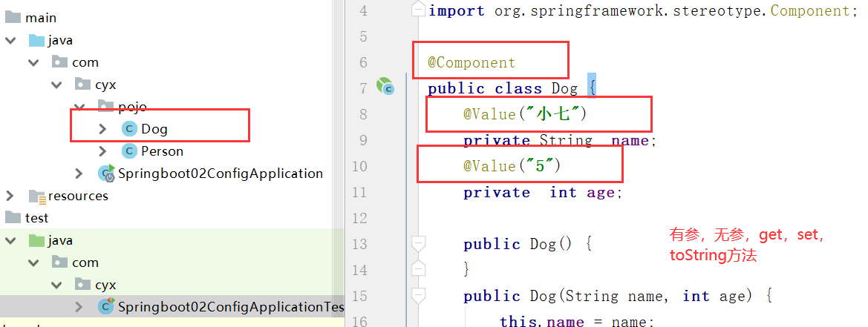The width and height of the screenshot is (868, 327).
Task: Click the 'private String name;' line
Action: pos(560,140)
